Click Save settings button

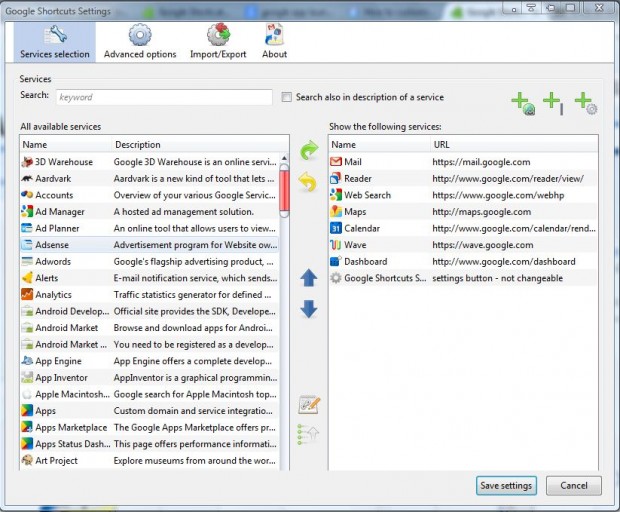tap(506, 486)
